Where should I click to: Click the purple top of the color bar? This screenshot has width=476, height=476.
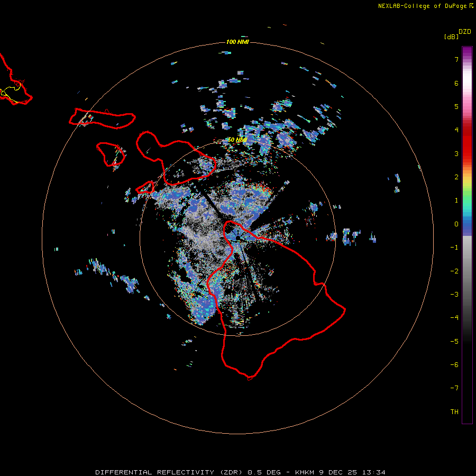[x=467, y=52]
